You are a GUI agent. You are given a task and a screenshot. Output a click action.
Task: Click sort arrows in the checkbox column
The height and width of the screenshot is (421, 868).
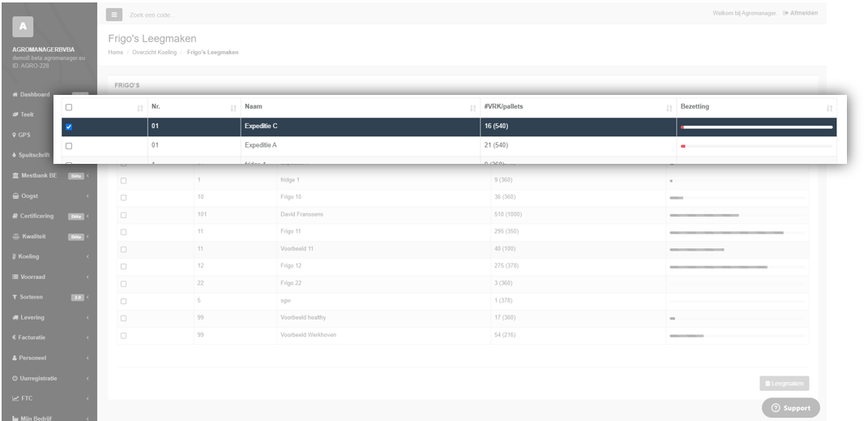tap(140, 109)
